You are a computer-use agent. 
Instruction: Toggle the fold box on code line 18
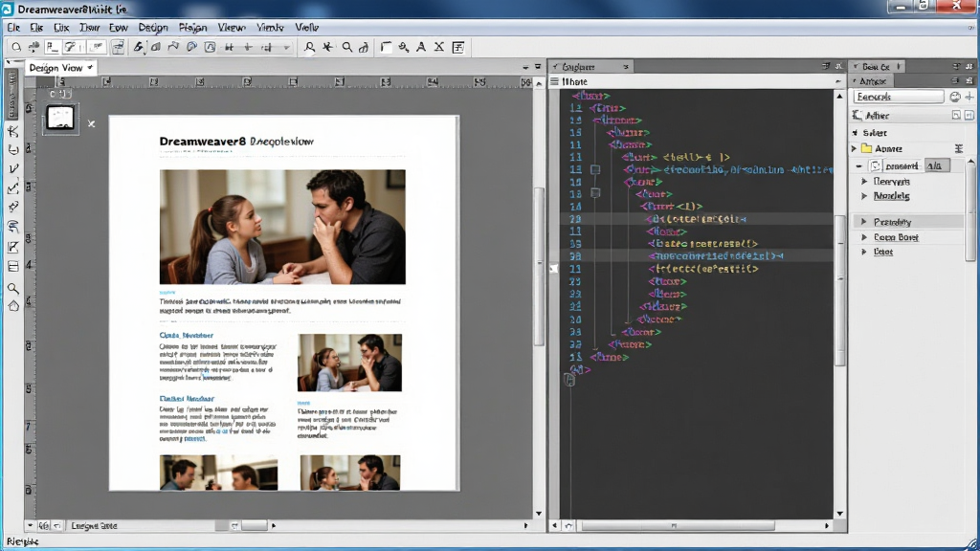pos(595,193)
